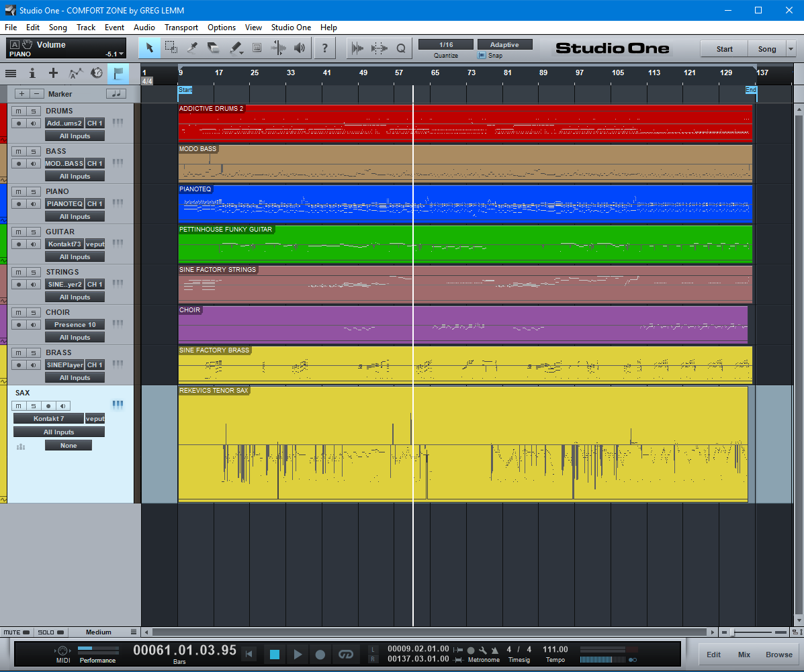804x672 pixels.
Task: Click the Return to Zero transport button
Action: tap(249, 654)
